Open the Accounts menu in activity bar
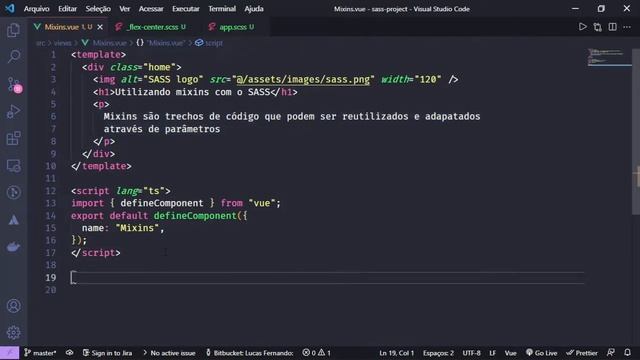Screen dimensions: 640x360 [x=13, y=306]
